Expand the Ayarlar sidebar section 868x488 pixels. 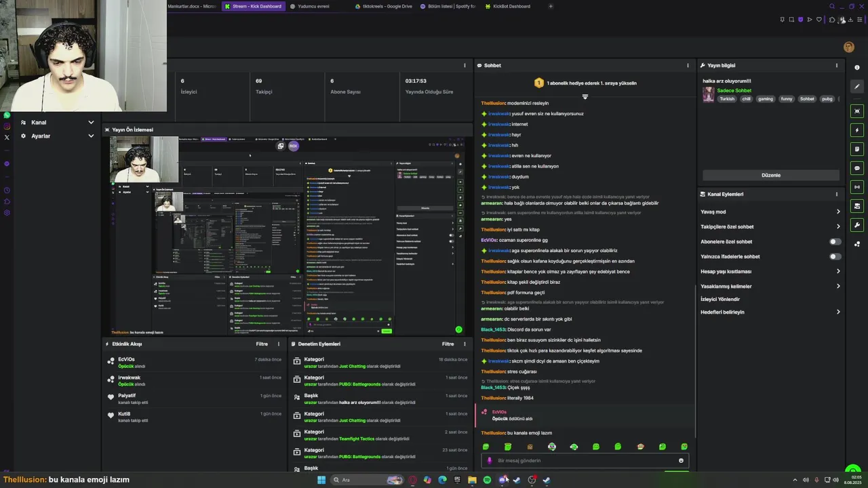tap(57, 136)
